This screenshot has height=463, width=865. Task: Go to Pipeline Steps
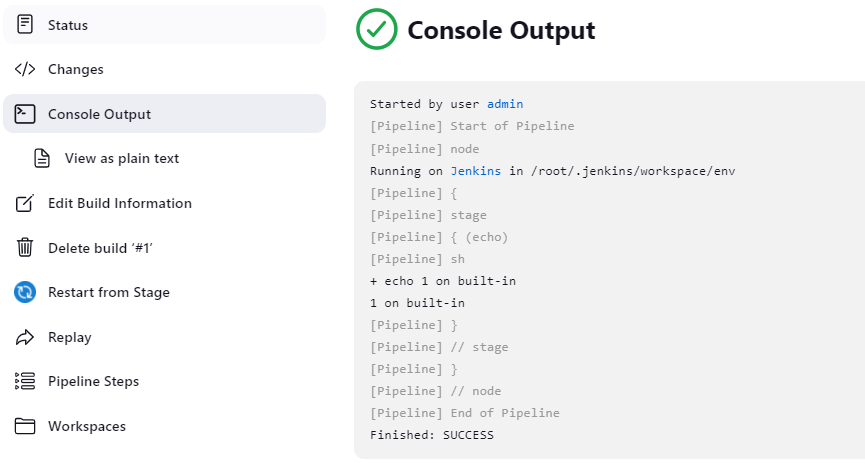94,381
